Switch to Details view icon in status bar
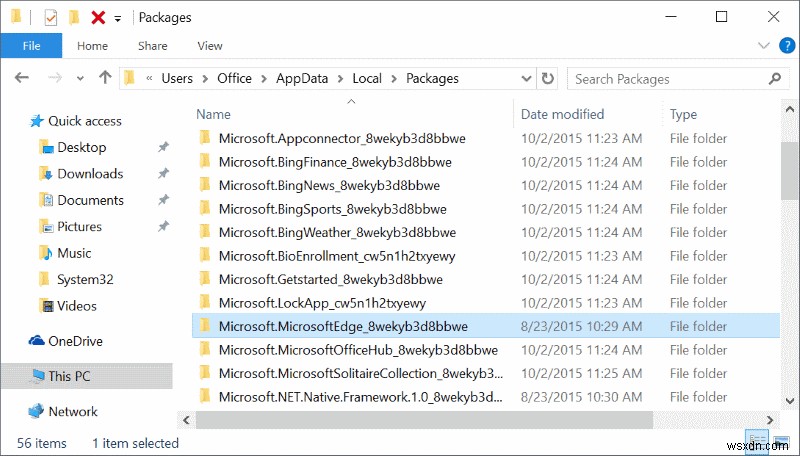Screen dimensions: 800x456 pyautogui.click(x=758, y=442)
